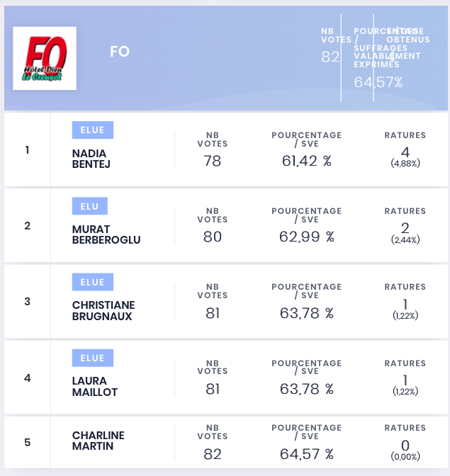
Task: Click the header NB Votes value 82
Action: click(330, 57)
